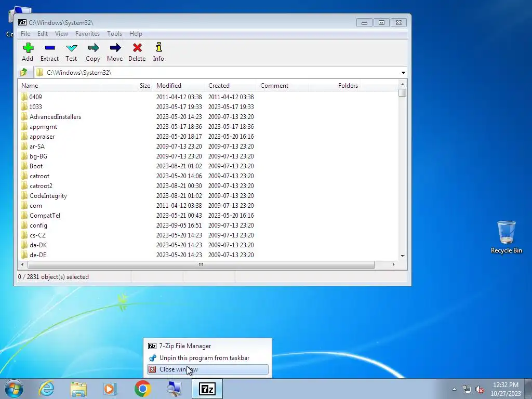
Task: Click the network tray icon
Action: (467, 389)
